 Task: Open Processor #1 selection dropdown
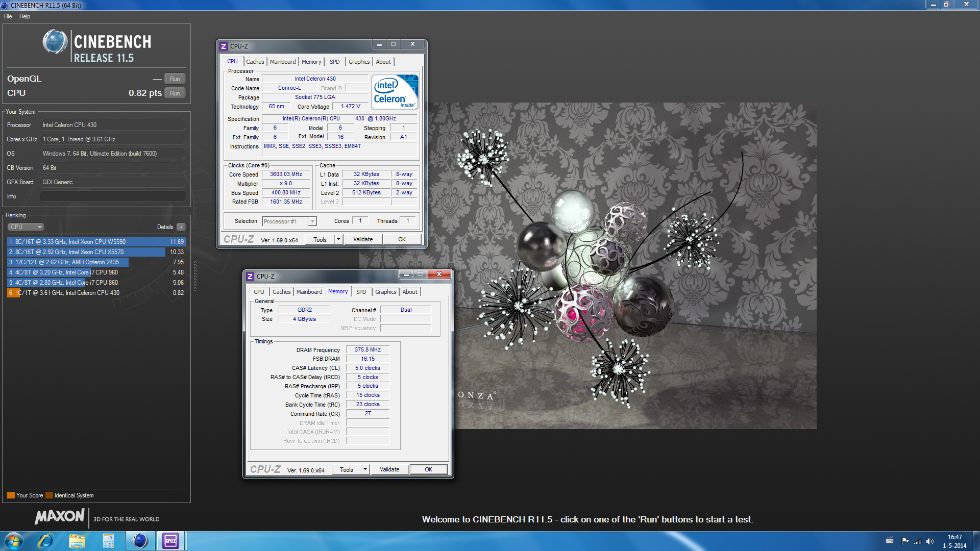[289, 221]
